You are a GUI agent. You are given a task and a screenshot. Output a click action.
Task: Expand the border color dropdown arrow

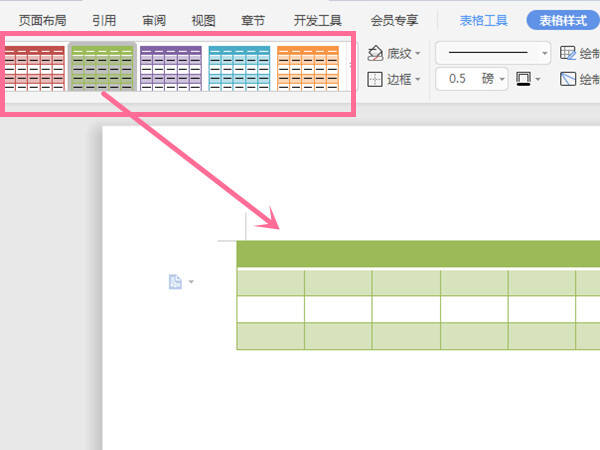coord(538,79)
